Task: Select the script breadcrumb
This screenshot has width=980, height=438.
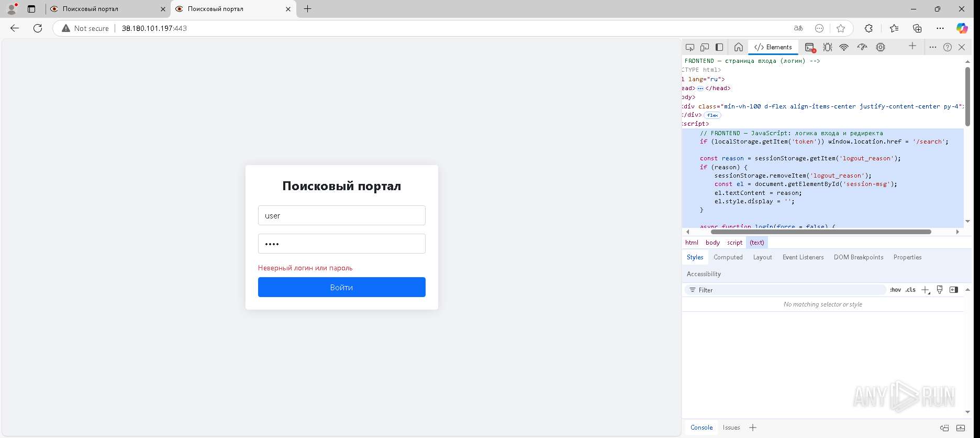Action: tap(734, 243)
